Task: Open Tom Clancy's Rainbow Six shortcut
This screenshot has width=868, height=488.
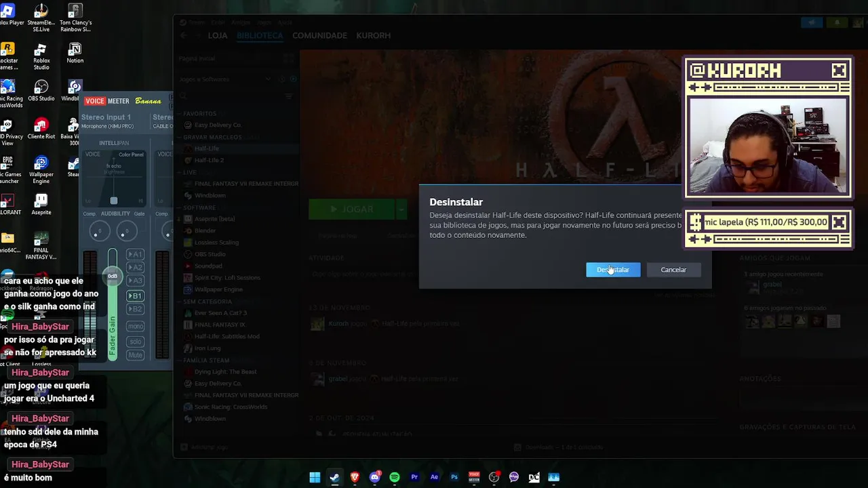Action: click(75, 18)
